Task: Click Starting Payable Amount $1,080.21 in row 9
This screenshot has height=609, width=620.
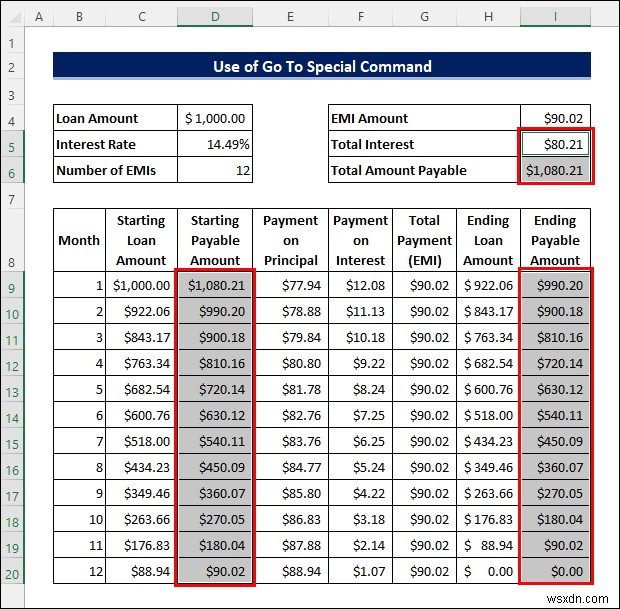Action: tap(215, 285)
